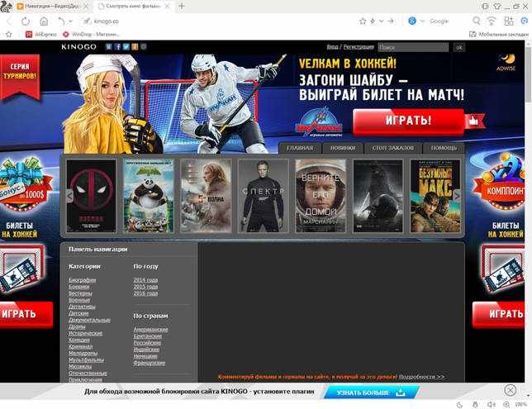Image resolution: width=532 pixels, height=409 pixels.
Task: Toggle the sound speaker icon
Action: (x=491, y=405)
